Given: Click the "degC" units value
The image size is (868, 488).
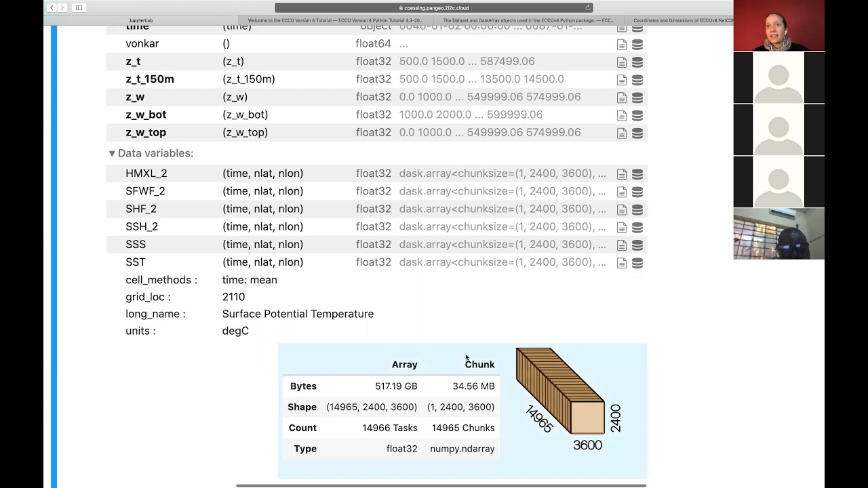Looking at the screenshot, I should pos(235,331).
